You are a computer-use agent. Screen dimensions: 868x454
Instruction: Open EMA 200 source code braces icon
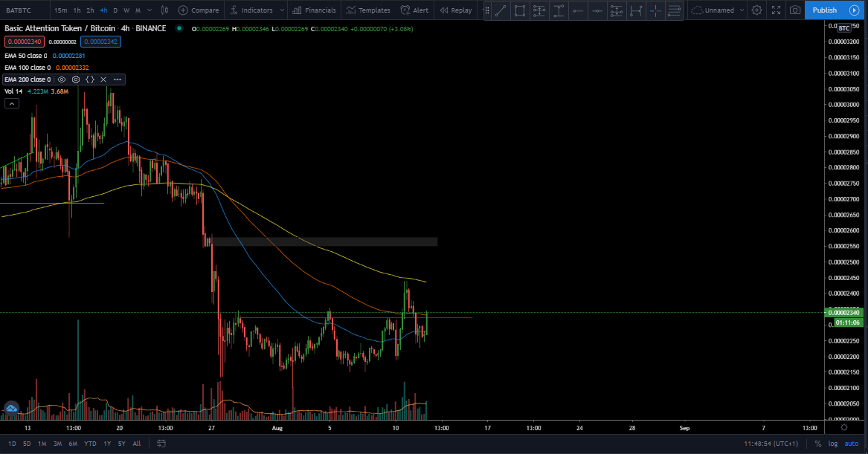(x=90, y=80)
